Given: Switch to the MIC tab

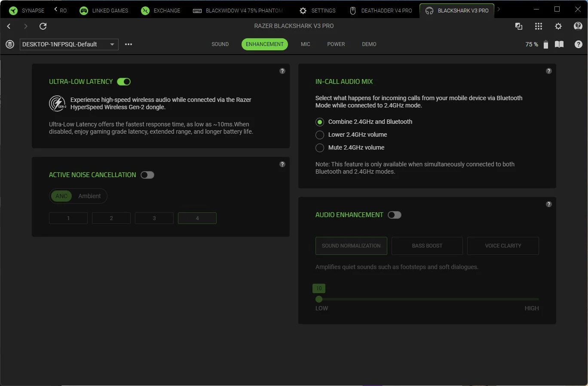Looking at the screenshot, I should [305, 44].
